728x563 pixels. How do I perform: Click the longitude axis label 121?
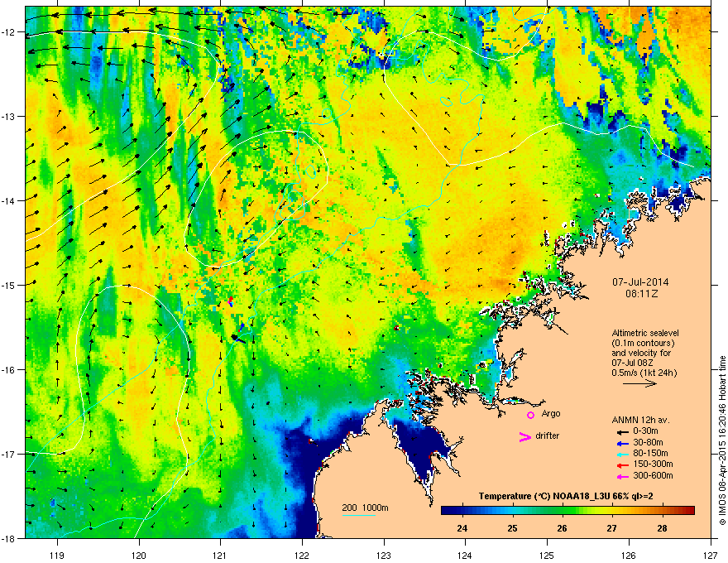pyautogui.click(x=220, y=555)
